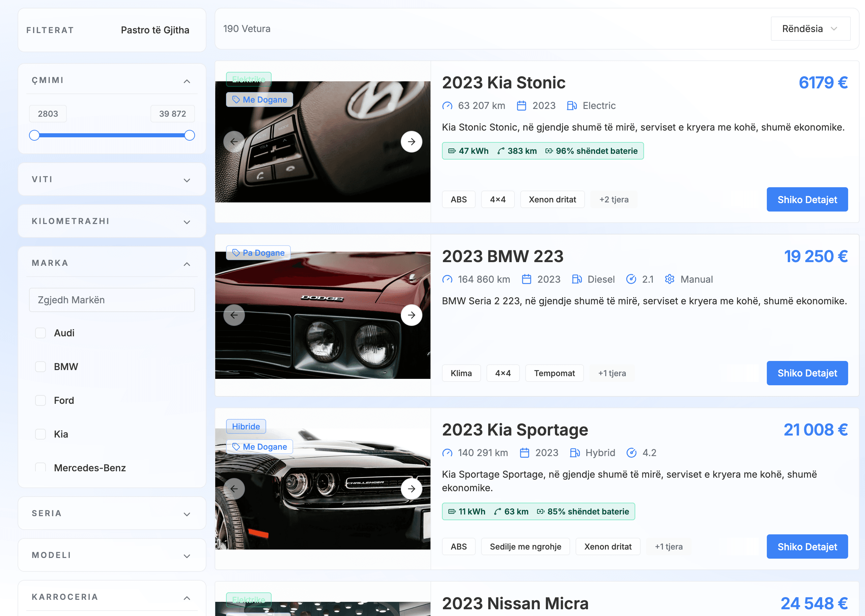Expand the VITI filter section
This screenshot has width=865, height=616.
(112, 179)
